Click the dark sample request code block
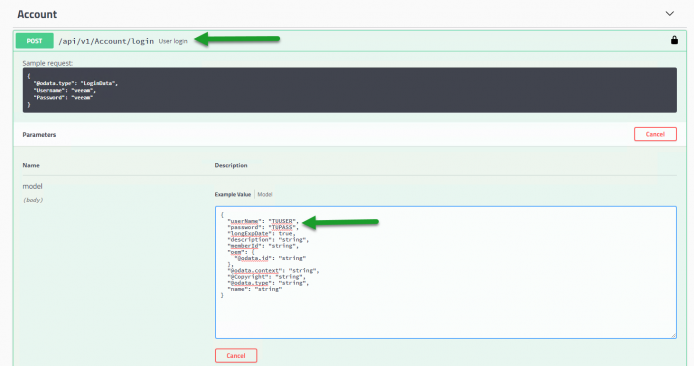 (x=350, y=90)
